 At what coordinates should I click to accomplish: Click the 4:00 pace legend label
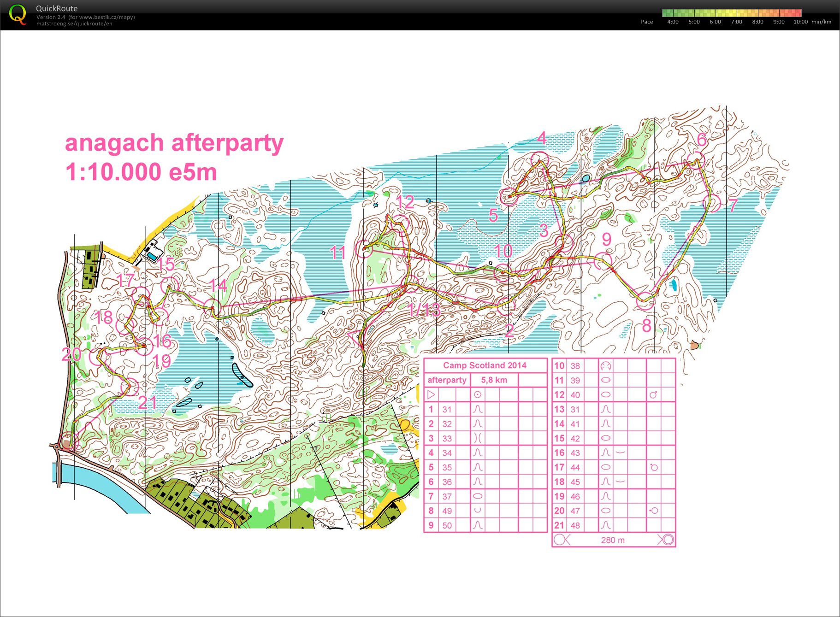(673, 22)
